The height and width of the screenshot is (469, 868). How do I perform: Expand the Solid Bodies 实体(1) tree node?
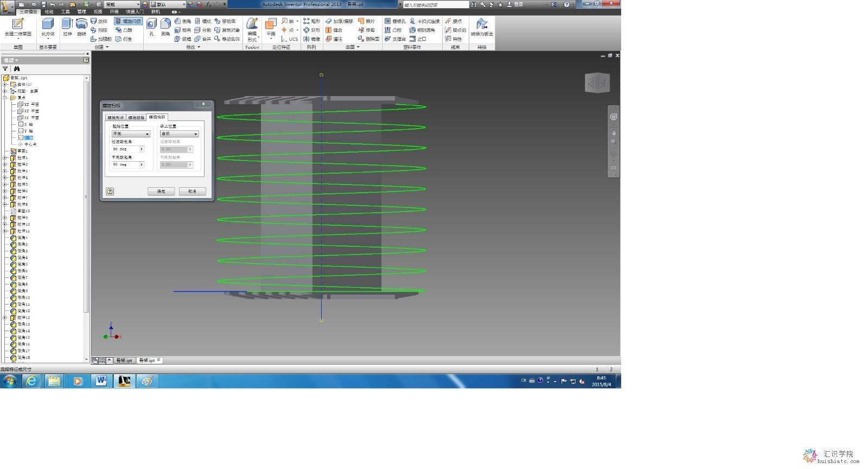coord(5,85)
